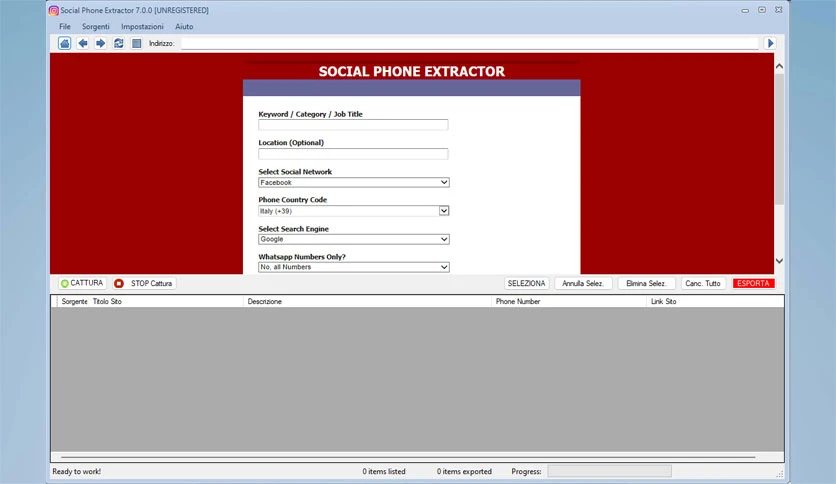
Task: Open the Impostazioni menu
Action: tap(142, 26)
